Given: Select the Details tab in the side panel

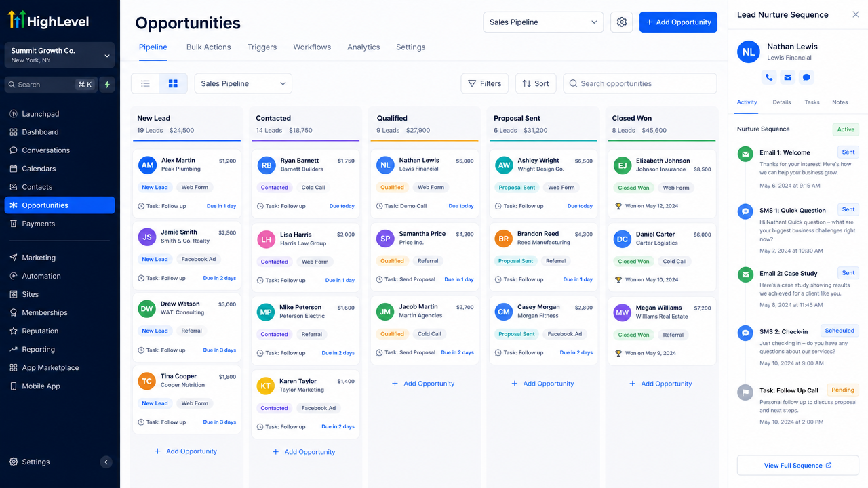Looking at the screenshot, I should point(782,102).
